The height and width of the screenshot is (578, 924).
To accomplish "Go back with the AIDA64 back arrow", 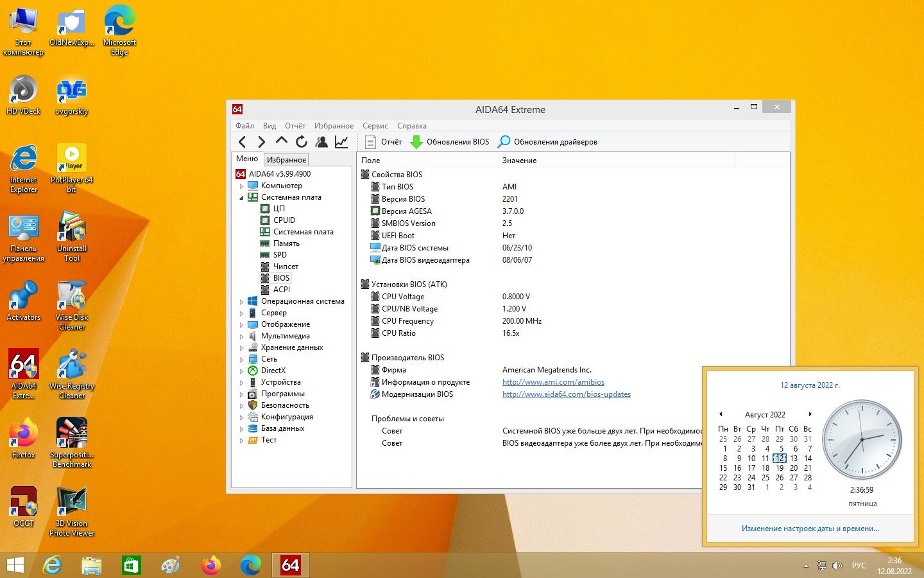I will pos(242,142).
